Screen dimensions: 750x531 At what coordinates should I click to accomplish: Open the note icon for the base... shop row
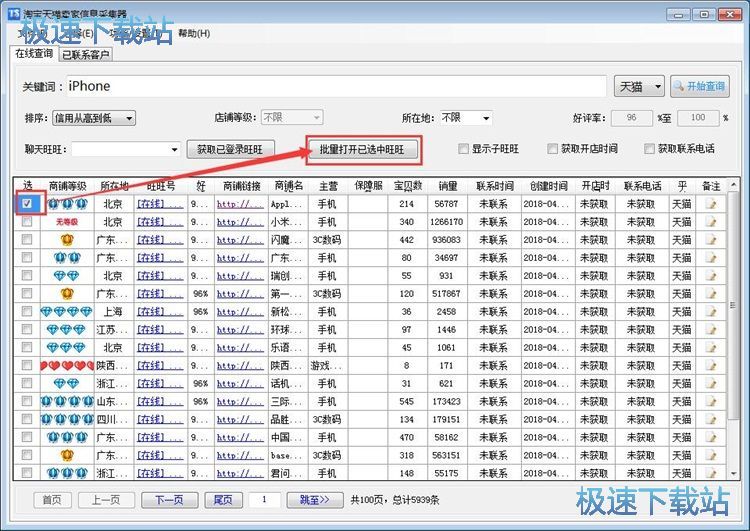pyautogui.click(x=711, y=455)
